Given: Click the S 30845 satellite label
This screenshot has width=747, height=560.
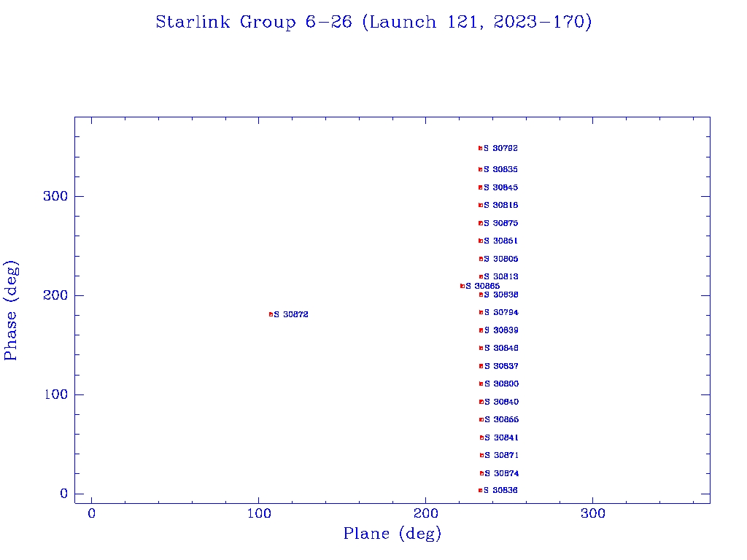Looking at the screenshot, I should point(501,187).
